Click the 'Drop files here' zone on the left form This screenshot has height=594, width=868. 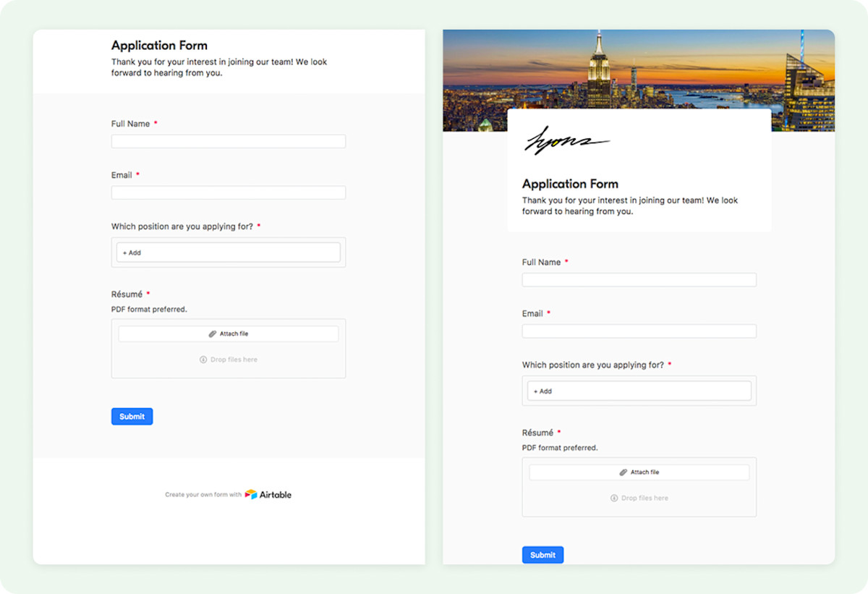pyautogui.click(x=228, y=359)
